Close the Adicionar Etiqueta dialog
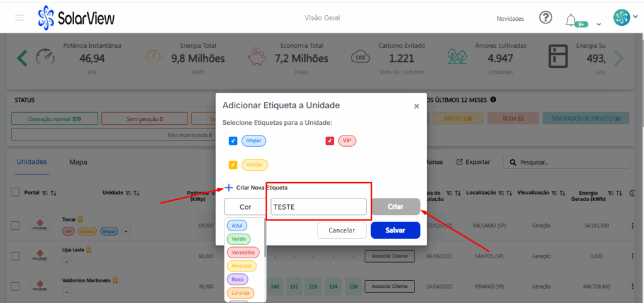The image size is (644, 303). click(416, 106)
